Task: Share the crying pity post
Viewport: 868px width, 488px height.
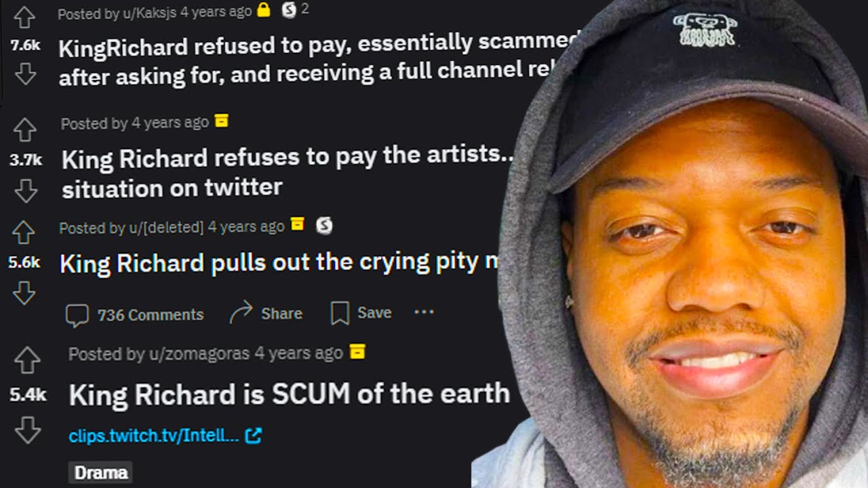Action: [x=266, y=313]
